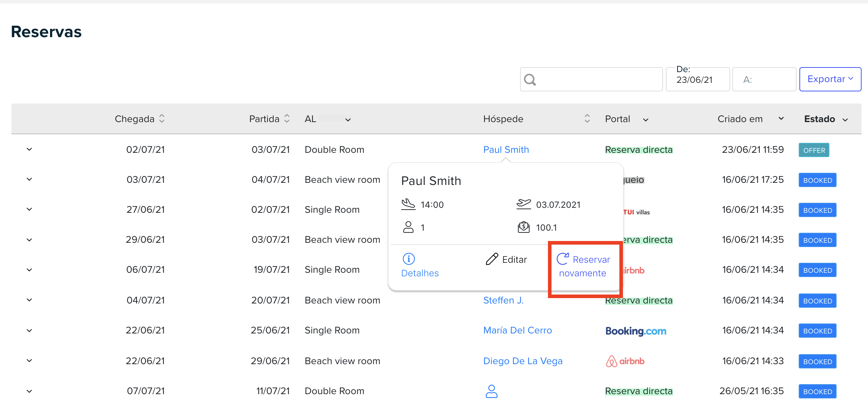Click the search input field

591,79
